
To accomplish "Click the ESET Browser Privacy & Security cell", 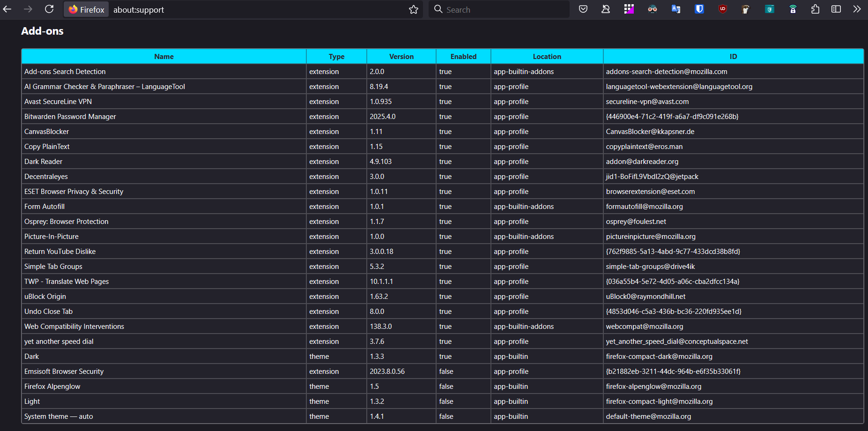I will pos(164,191).
